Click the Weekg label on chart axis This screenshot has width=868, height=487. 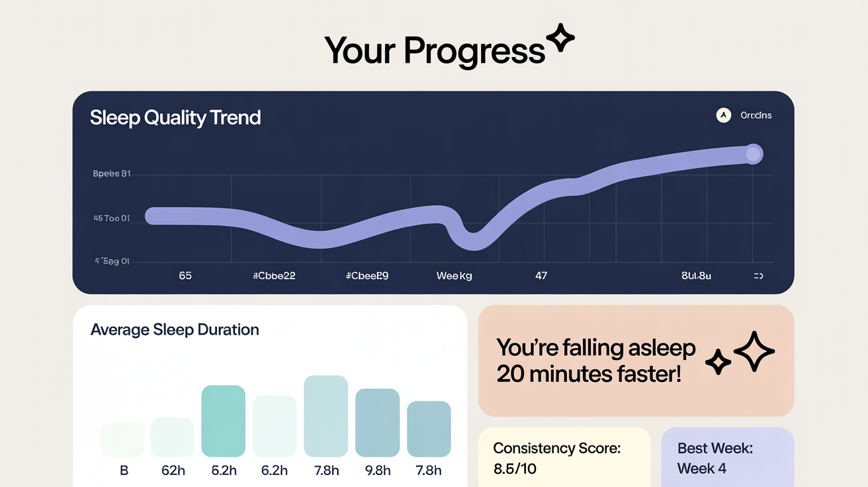(454, 276)
